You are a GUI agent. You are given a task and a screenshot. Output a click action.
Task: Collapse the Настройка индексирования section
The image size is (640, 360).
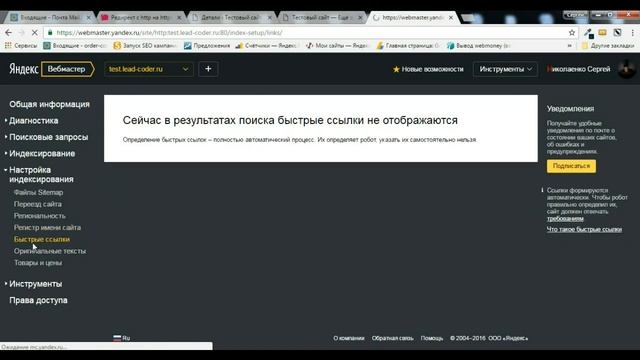(41, 174)
